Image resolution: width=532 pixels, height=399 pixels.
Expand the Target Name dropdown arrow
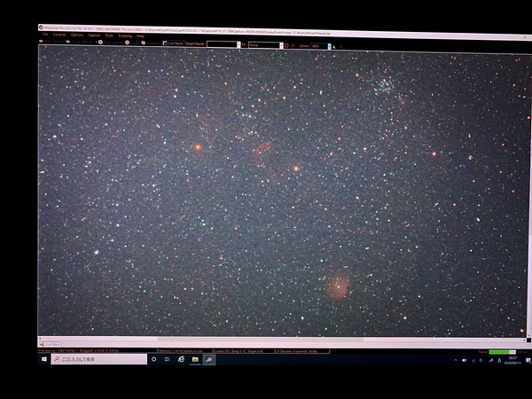coord(239,45)
